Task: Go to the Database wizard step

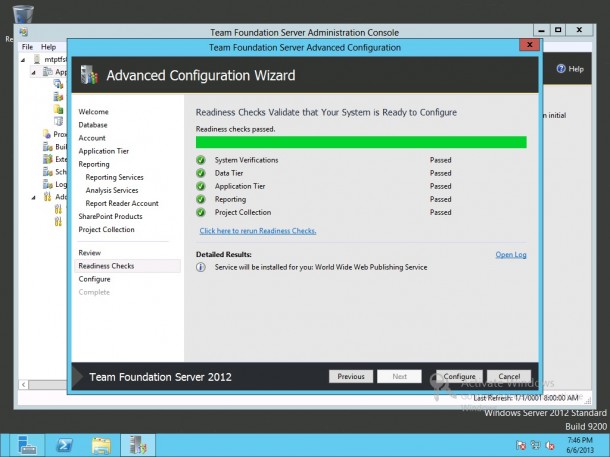Action: click(93, 125)
